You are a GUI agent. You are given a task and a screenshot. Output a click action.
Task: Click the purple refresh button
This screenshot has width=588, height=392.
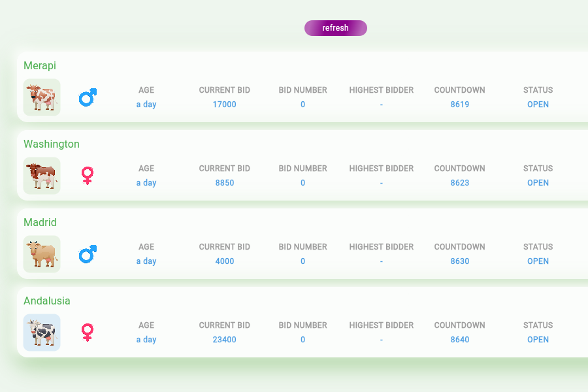(336, 28)
